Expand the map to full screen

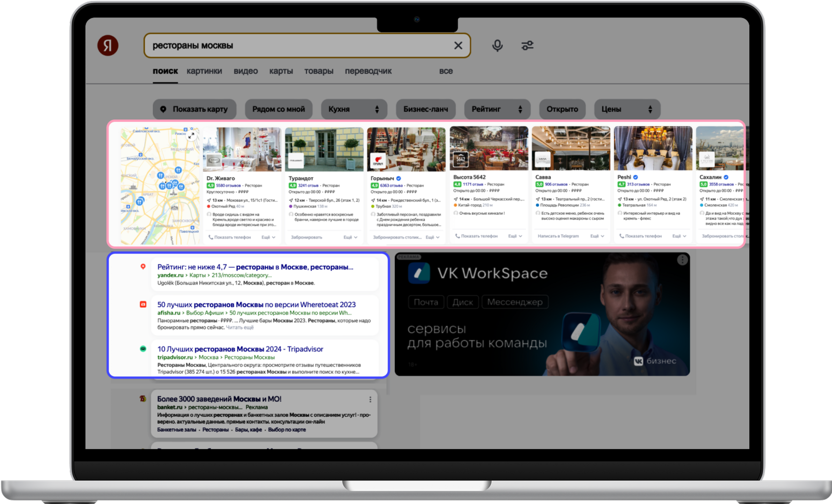pos(192,135)
